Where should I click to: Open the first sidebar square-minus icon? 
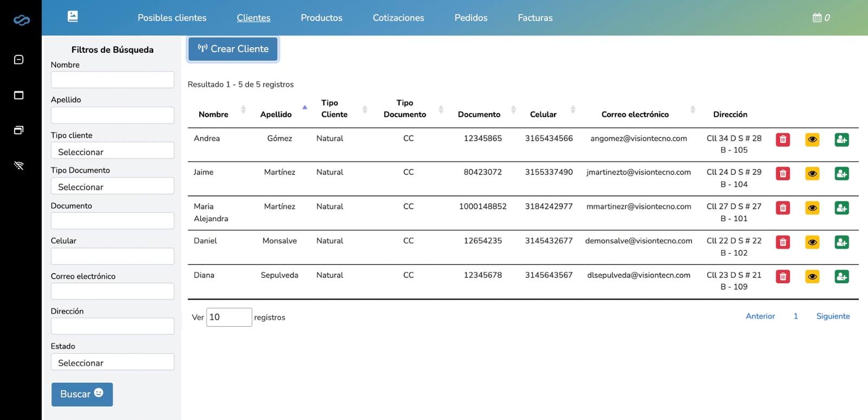click(18, 60)
